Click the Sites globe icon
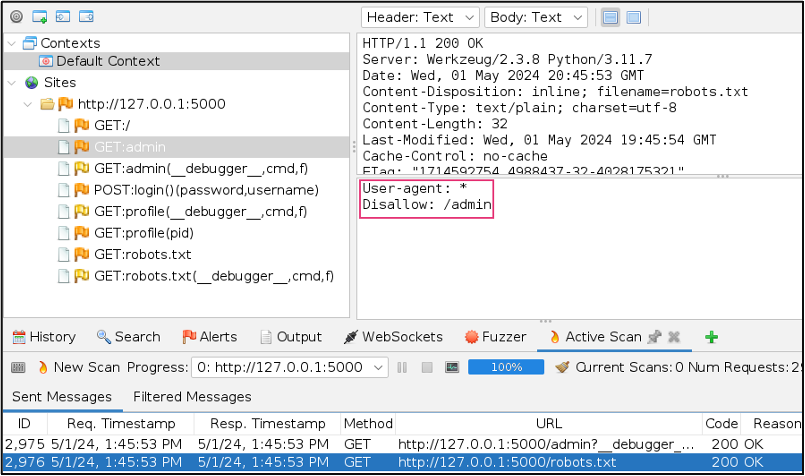This screenshot has height=476, width=805. (x=31, y=82)
